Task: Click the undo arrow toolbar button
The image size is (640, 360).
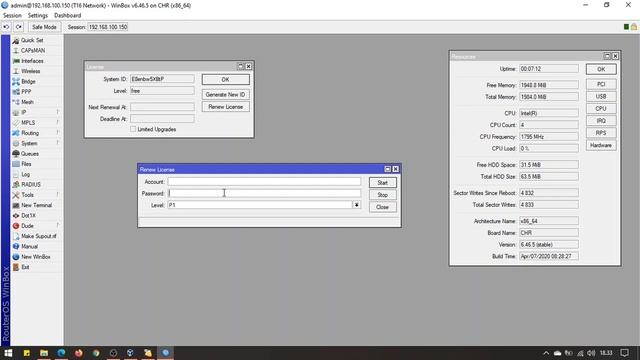Action: tap(6, 27)
